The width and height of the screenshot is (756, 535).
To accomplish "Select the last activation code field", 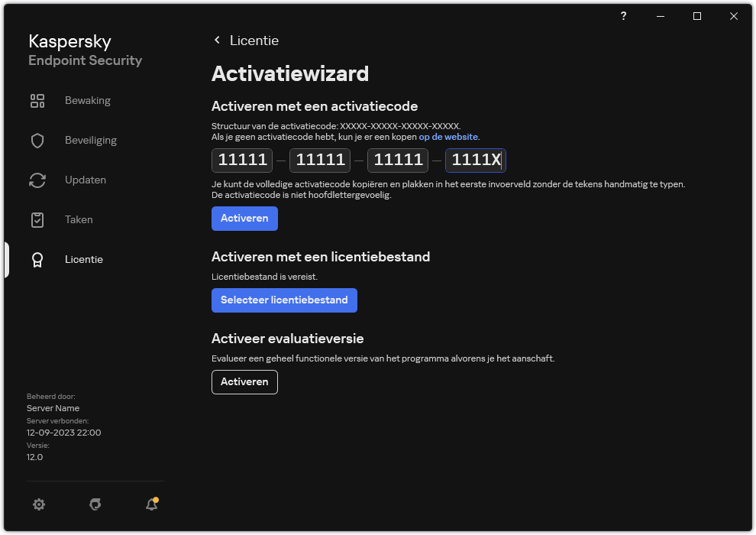I will tap(475, 160).
